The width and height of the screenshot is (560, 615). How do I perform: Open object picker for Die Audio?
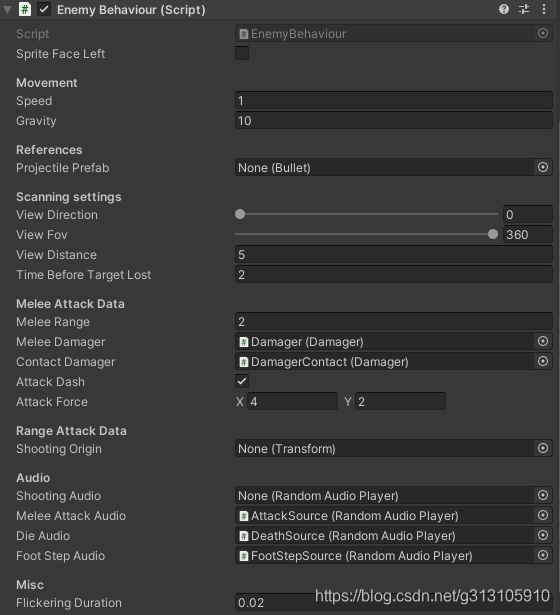543,535
